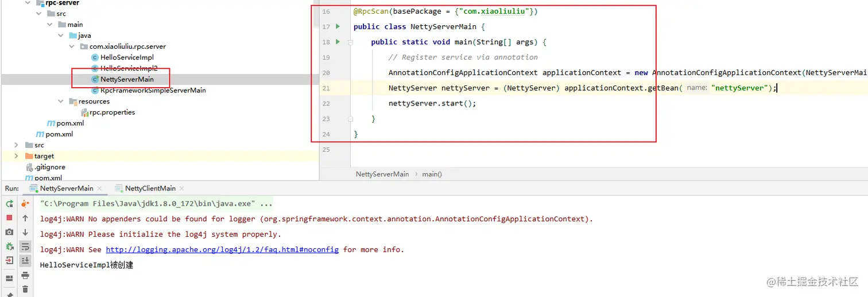
Task: Go up the stack trace with up arrow
Action: point(25,218)
